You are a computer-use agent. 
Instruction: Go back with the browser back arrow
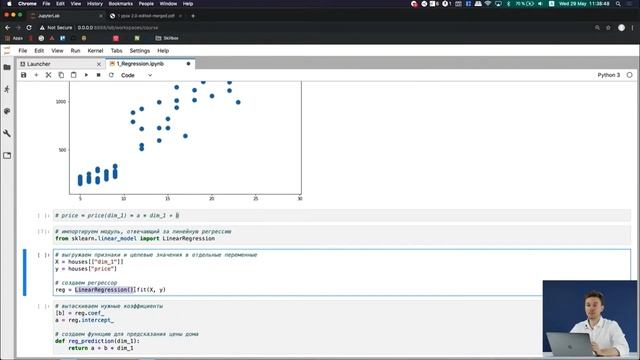pos(7,28)
